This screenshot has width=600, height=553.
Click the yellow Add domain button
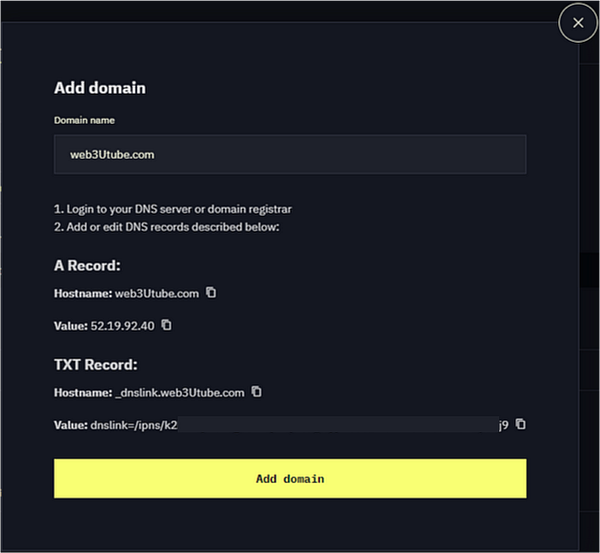(x=290, y=478)
